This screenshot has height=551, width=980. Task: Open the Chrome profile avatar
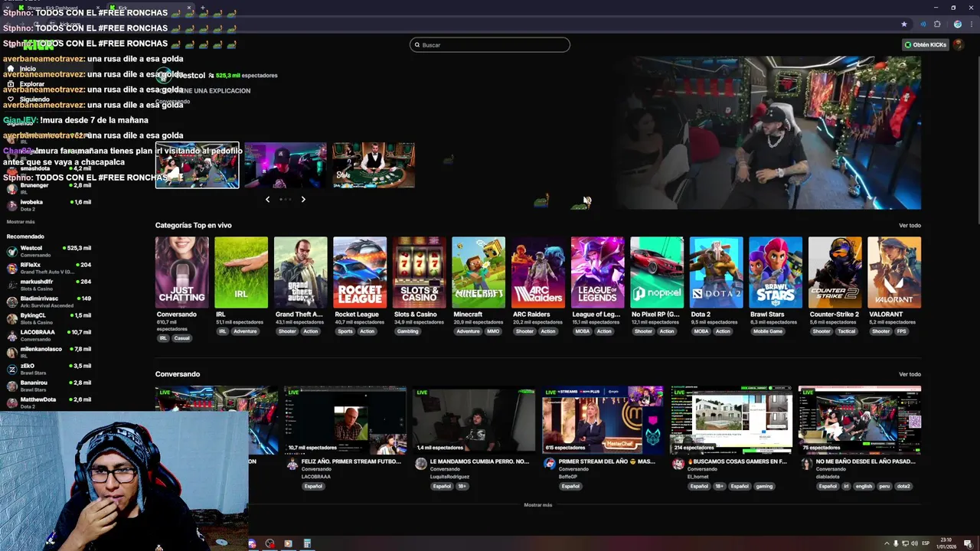tap(957, 24)
